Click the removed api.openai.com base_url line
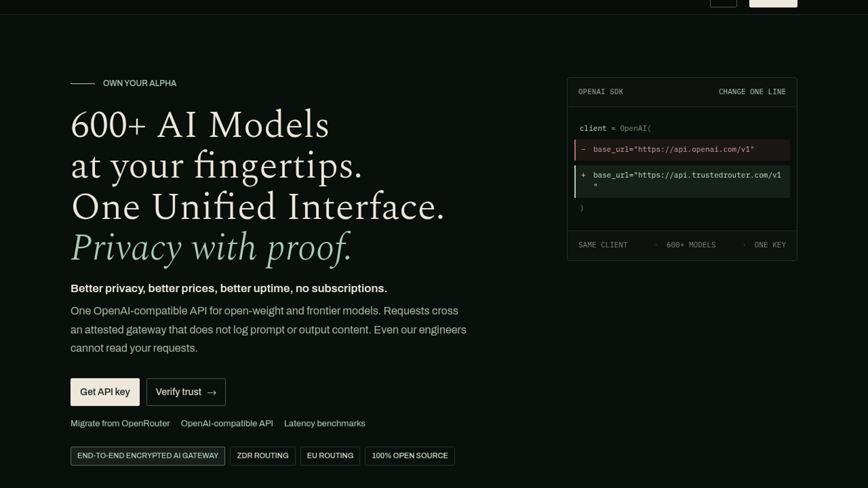Viewport: 868px width, 488px height. pos(682,150)
